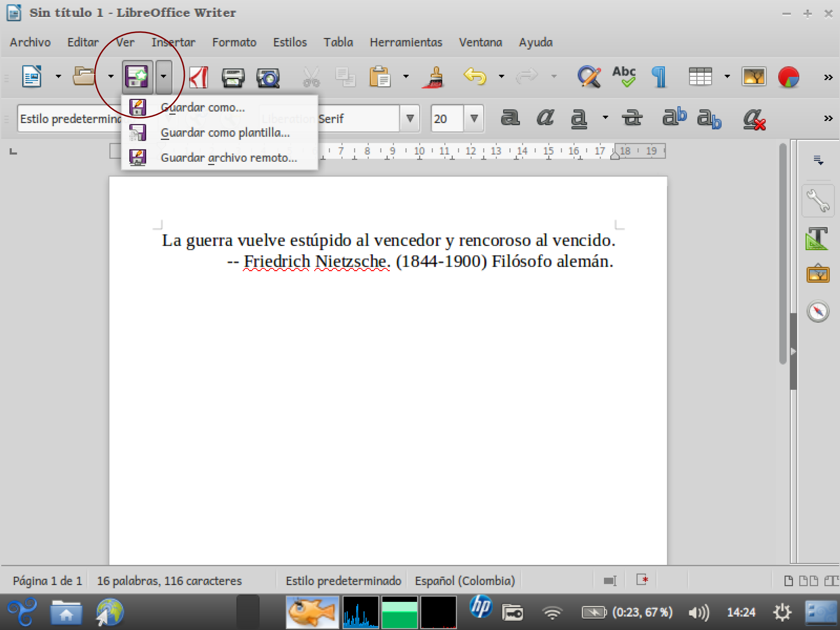Click the Open folder icon
The width and height of the screenshot is (840, 630).
[x=84, y=77]
